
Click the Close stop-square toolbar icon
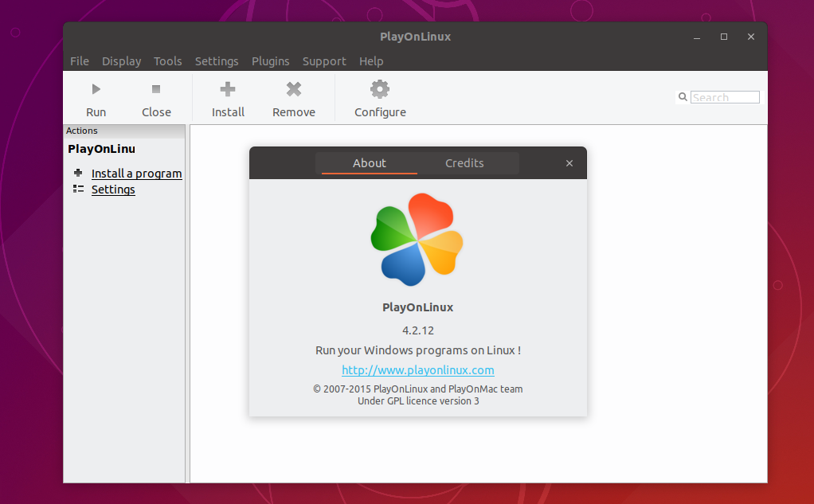coord(156,89)
